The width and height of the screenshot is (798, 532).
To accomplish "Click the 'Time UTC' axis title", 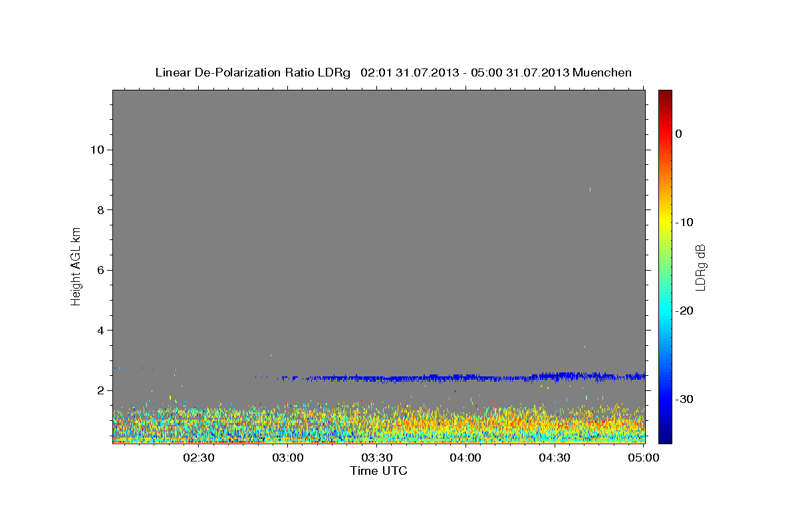I will click(x=378, y=471).
